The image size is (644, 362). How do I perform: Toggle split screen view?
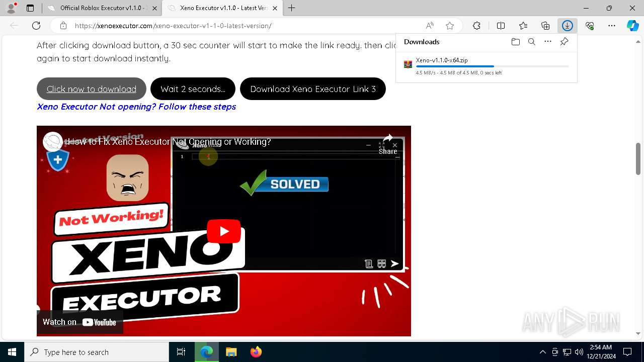pyautogui.click(x=501, y=26)
